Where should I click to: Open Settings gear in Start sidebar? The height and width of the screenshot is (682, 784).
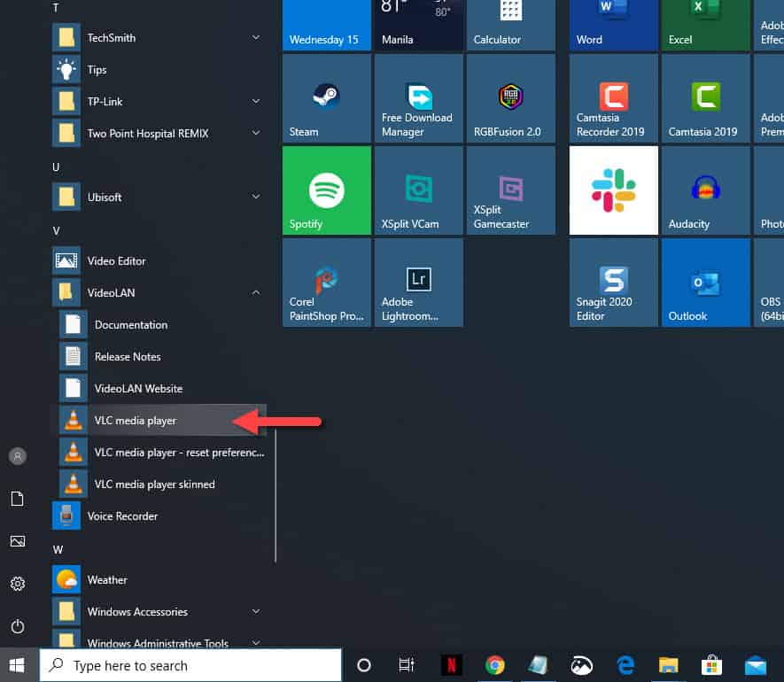[18, 584]
